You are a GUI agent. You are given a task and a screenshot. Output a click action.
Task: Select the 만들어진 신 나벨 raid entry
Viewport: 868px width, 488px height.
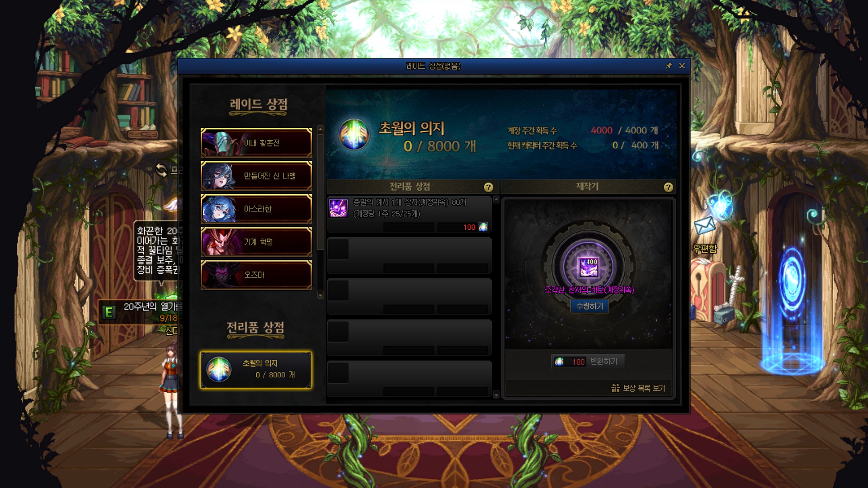(x=256, y=176)
